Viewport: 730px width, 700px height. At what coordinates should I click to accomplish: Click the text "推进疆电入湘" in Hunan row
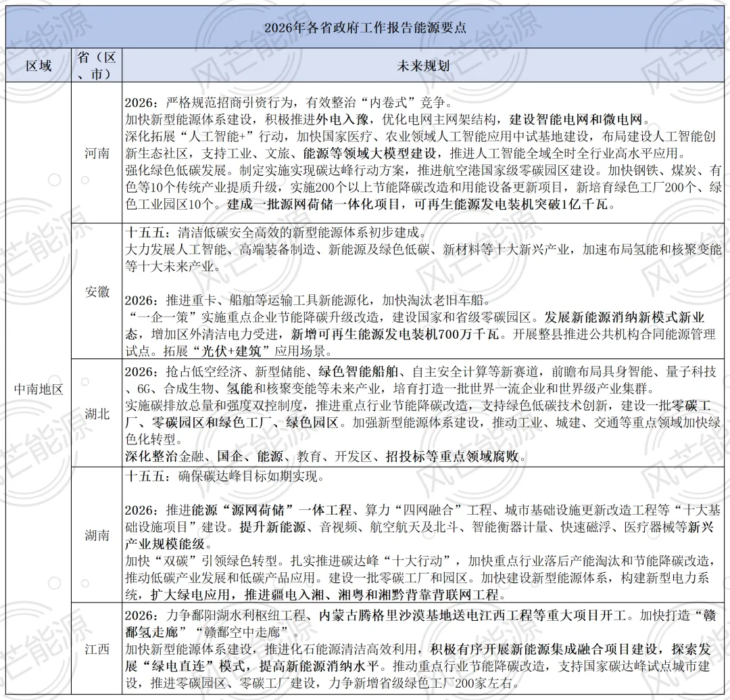pos(283,594)
